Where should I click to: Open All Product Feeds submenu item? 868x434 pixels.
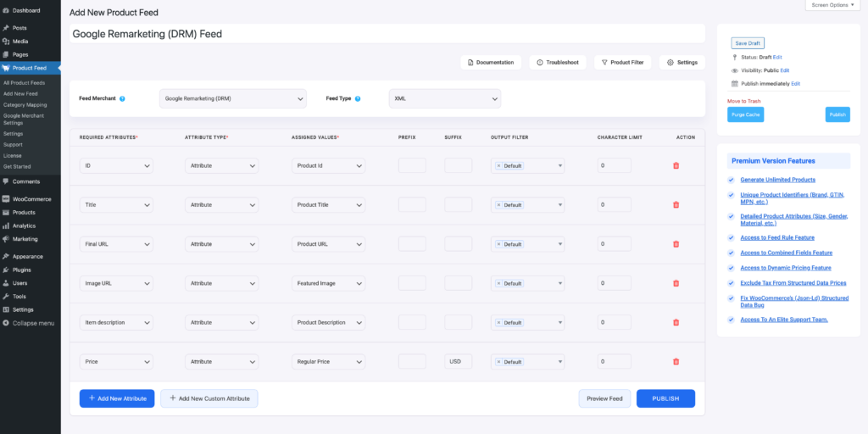24,82
